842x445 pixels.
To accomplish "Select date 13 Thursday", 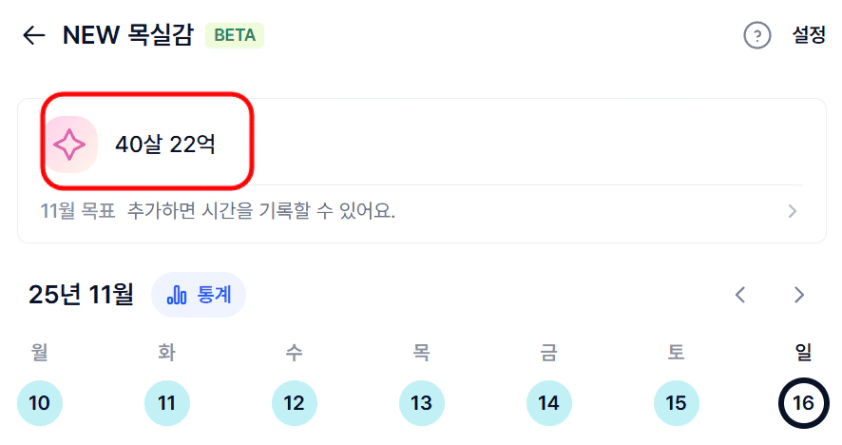I will pyautogui.click(x=421, y=403).
